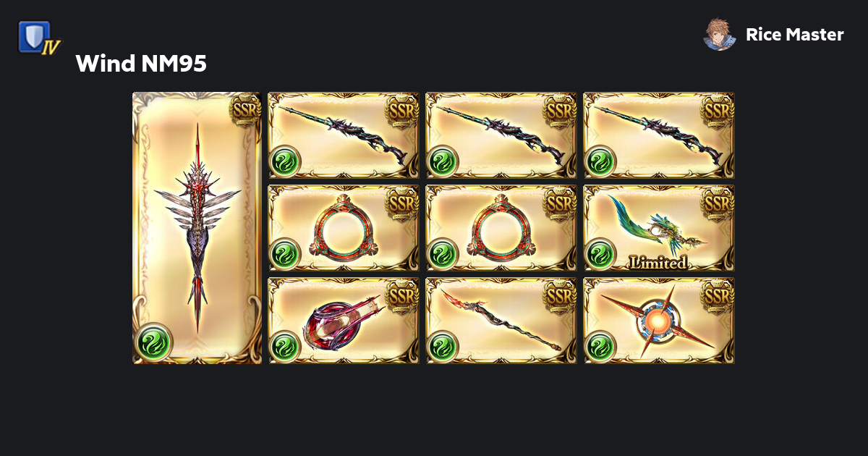Select the long red staff weapon card
This screenshot has height=456, width=868.
[501, 321]
